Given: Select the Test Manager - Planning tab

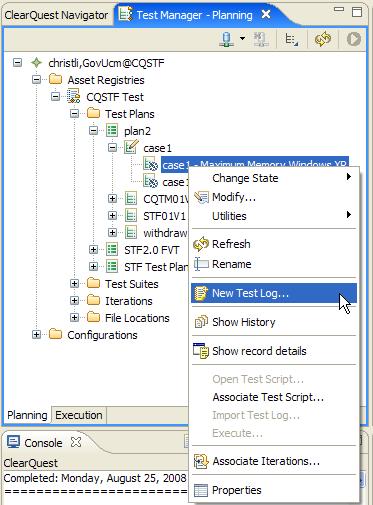Looking at the screenshot, I should (x=194, y=15).
